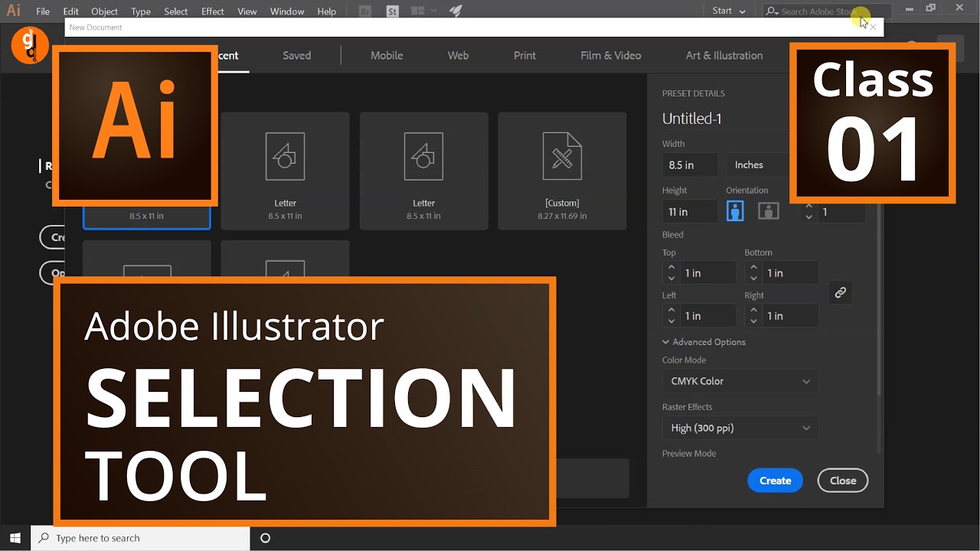
Task: Open the Arrange Documents icon menu
Action: [423, 11]
